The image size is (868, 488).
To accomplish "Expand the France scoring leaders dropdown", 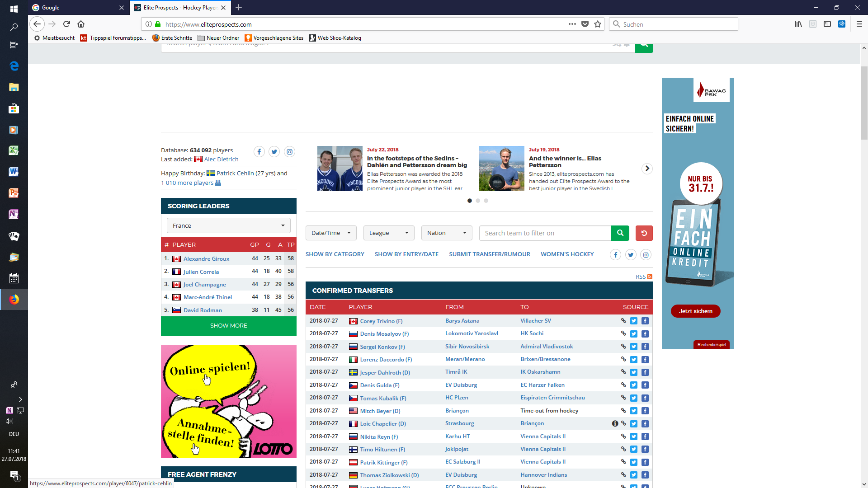I will [228, 225].
